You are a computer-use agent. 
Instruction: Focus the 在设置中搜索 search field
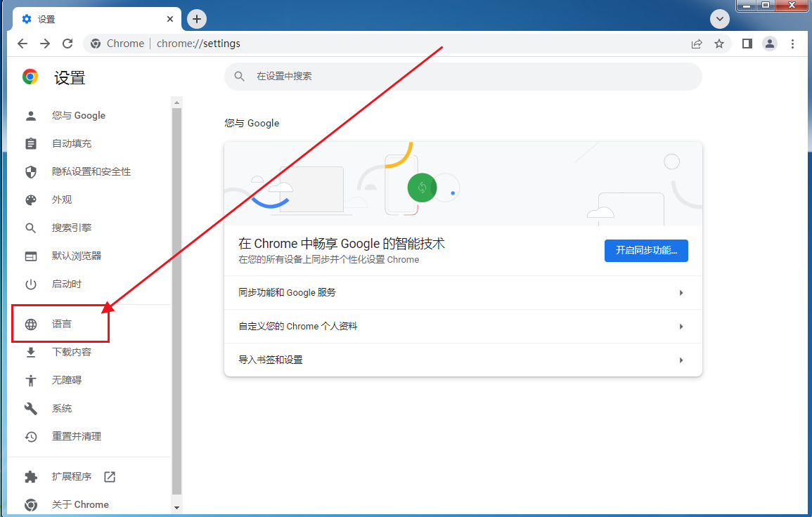(x=463, y=77)
